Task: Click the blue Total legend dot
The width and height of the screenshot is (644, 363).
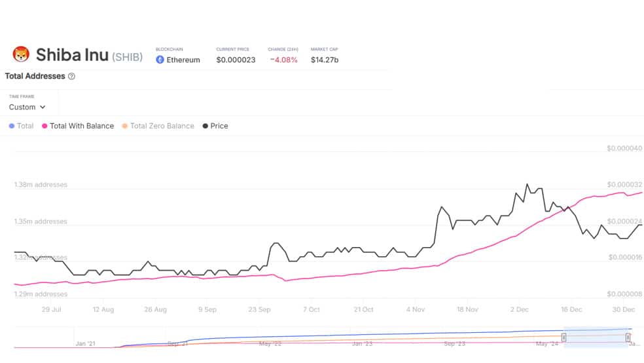Action: pyautogui.click(x=12, y=126)
